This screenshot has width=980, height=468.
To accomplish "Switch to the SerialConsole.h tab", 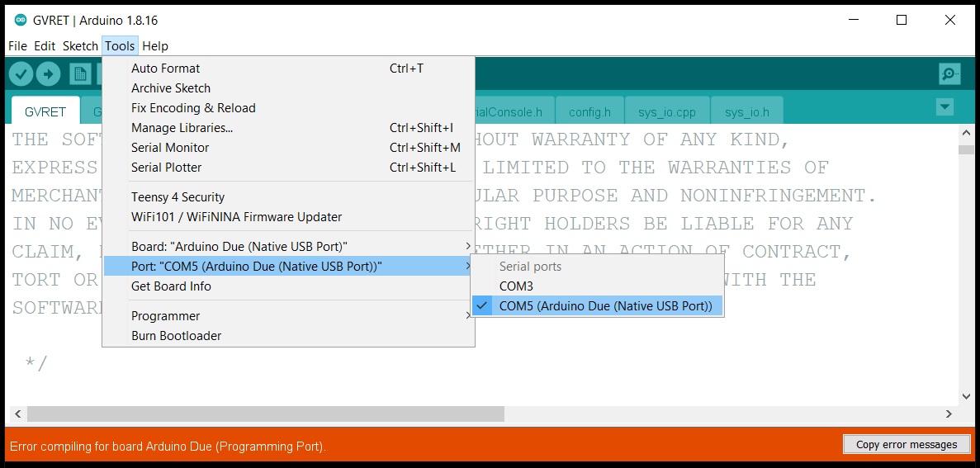I will click(514, 112).
